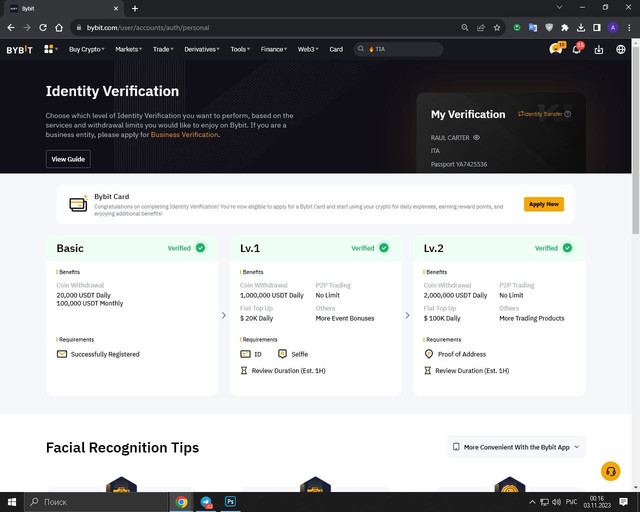Click the arrow between Lv.1 and Lv.2
Viewport: 640px width, 512px height.
[x=407, y=315]
